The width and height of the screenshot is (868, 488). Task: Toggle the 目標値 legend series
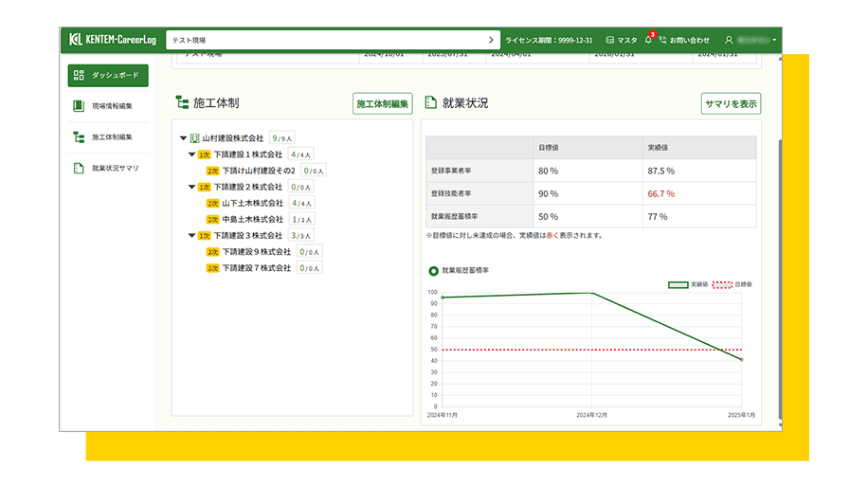coord(722,284)
